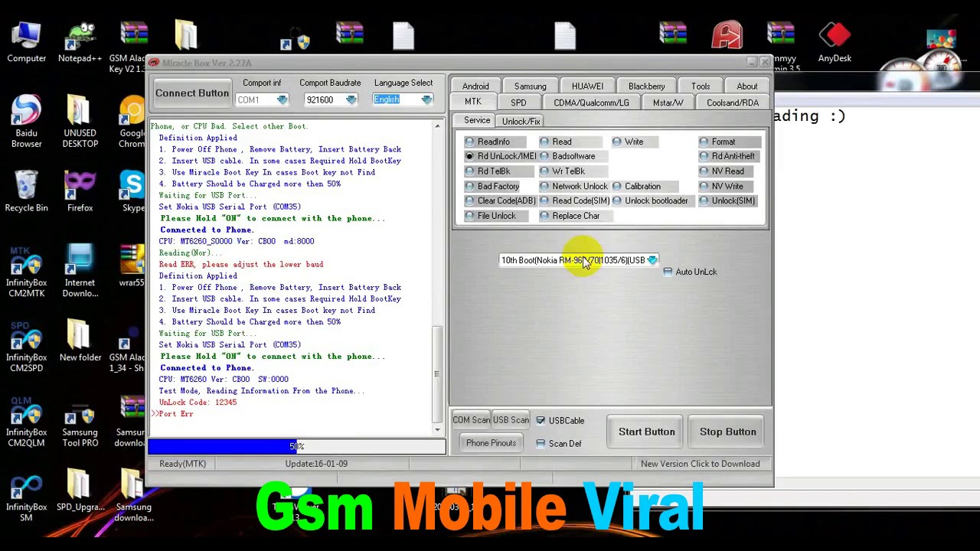This screenshot has width=980, height=551.
Task: Open Internet Download Manager icon
Action: coord(80,272)
